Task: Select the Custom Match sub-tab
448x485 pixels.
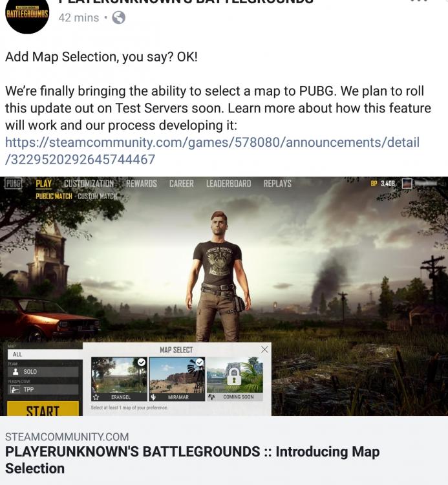Action: 98,197
